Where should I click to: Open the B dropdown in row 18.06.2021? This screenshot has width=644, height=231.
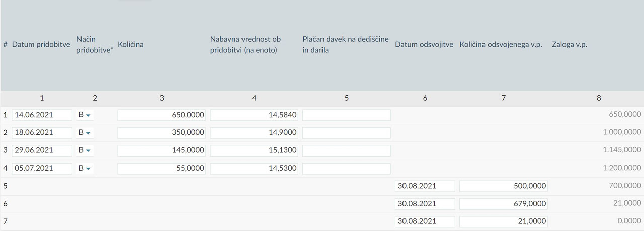pos(85,133)
